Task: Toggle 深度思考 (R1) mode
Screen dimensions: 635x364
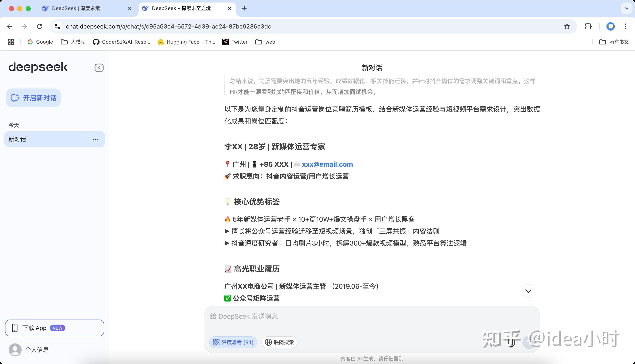Action: [233, 342]
